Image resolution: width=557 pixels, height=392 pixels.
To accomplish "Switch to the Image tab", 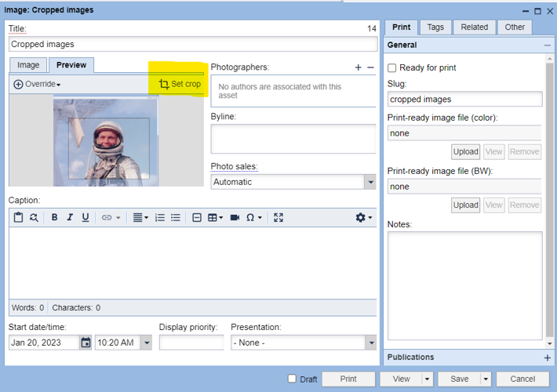I will click(x=28, y=65).
